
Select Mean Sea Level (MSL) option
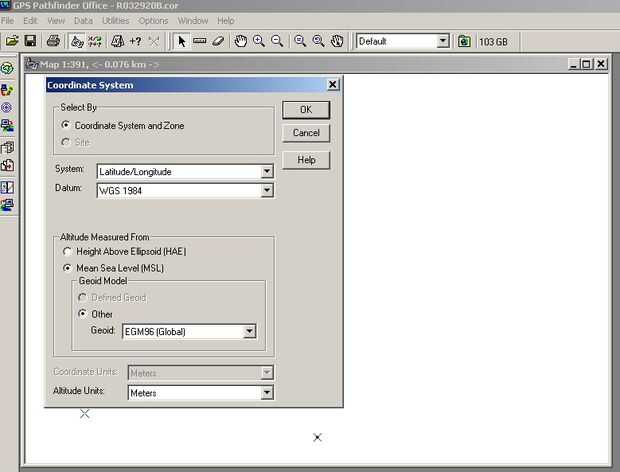pos(67,268)
